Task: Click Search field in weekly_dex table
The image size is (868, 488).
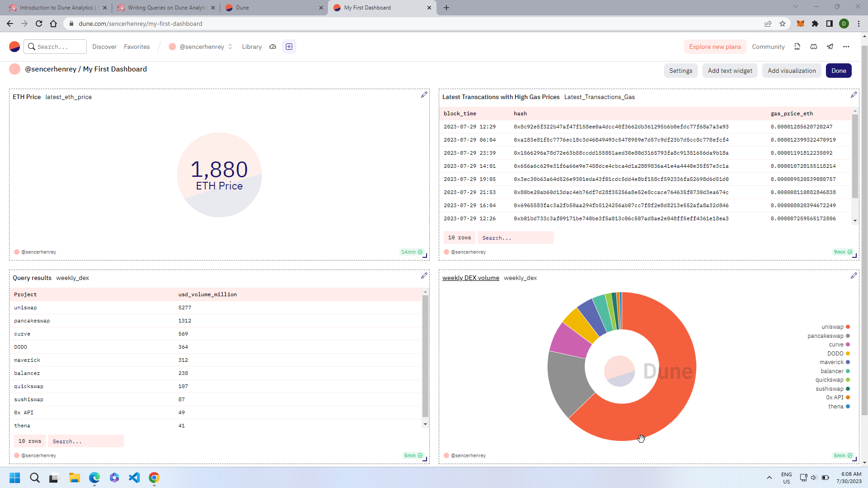Action: 85,441
